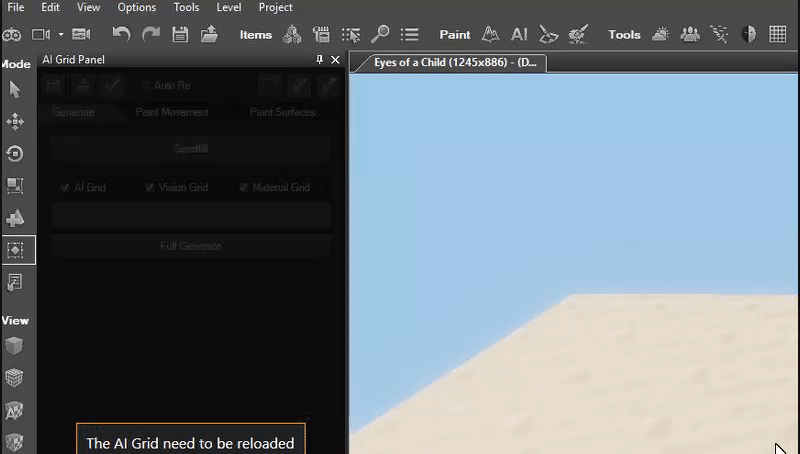The image size is (800, 454).
Task: Open the Tools menu
Action: (x=186, y=8)
